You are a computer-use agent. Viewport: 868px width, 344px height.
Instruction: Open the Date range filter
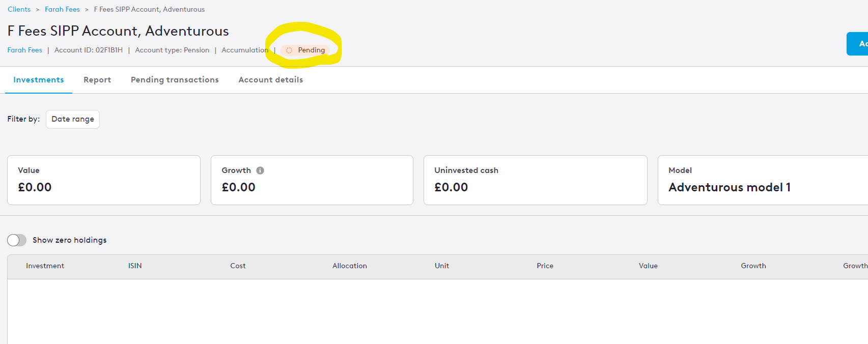point(73,119)
